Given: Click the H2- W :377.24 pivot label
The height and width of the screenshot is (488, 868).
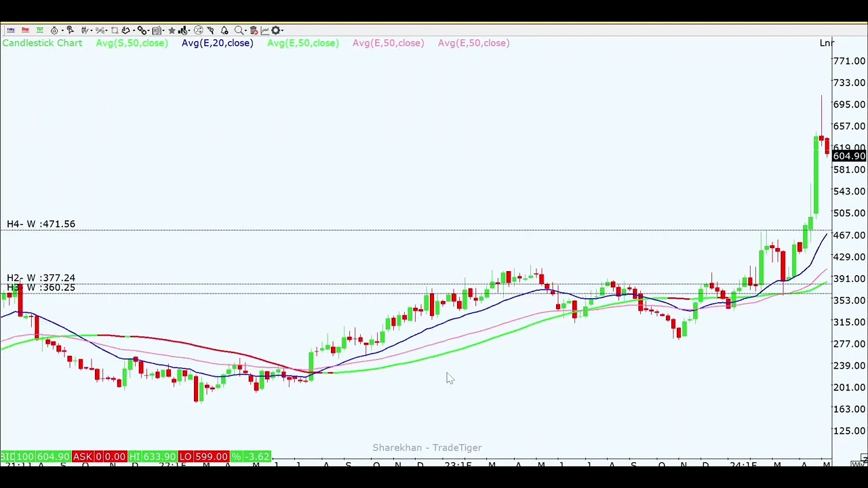Looking at the screenshot, I should (x=41, y=278).
